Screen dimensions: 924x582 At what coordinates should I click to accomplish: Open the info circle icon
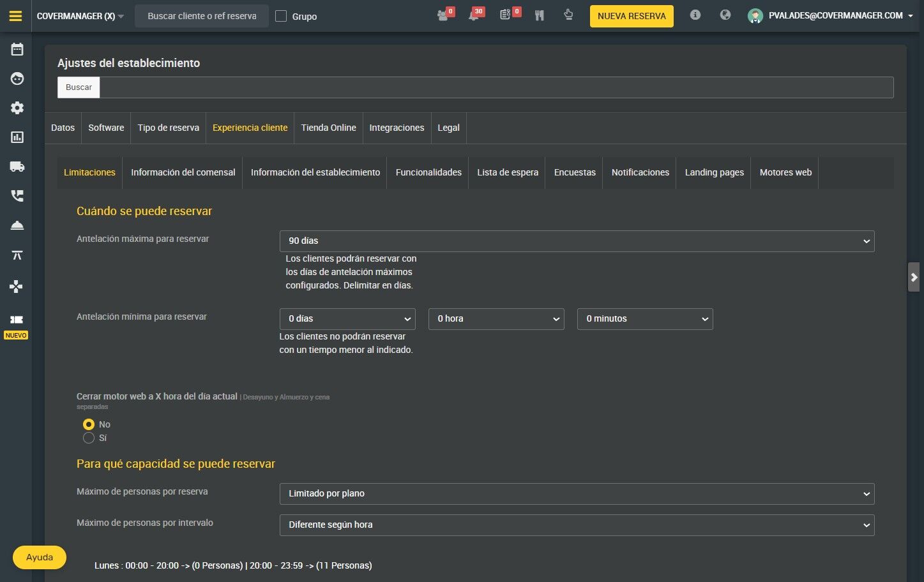[695, 15]
